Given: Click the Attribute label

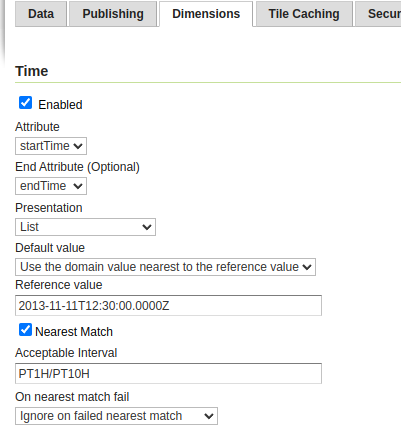Looking at the screenshot, I should point(37,127).
